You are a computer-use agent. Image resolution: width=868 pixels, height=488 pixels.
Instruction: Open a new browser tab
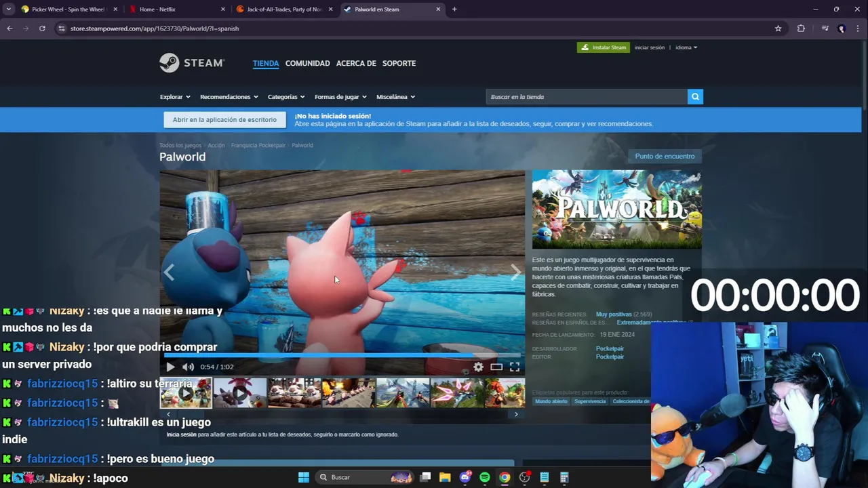[x=454, y=9]
